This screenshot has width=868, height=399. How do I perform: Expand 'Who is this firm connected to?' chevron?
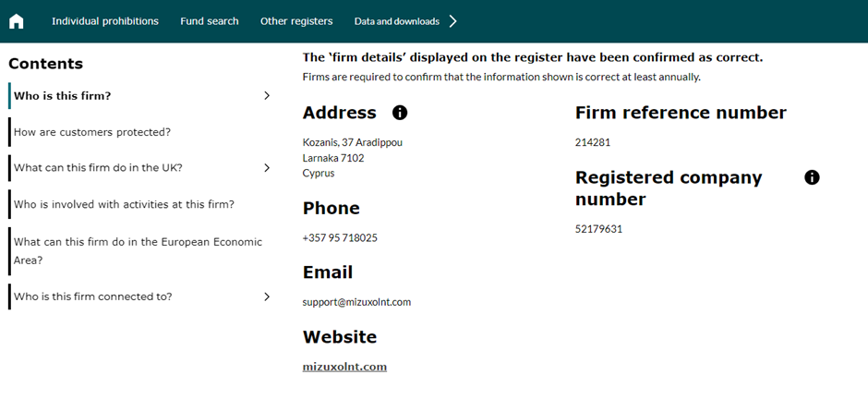tap(267, 296)
